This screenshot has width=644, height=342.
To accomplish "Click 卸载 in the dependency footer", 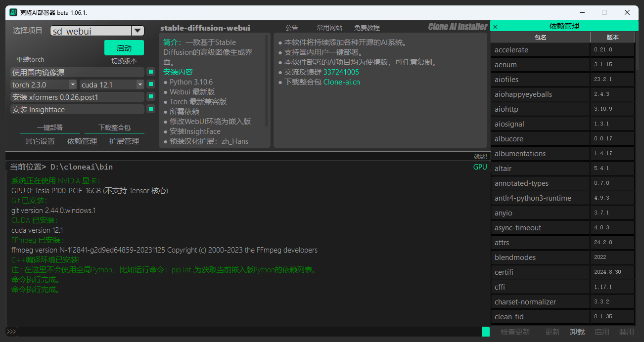I will 577,332.
